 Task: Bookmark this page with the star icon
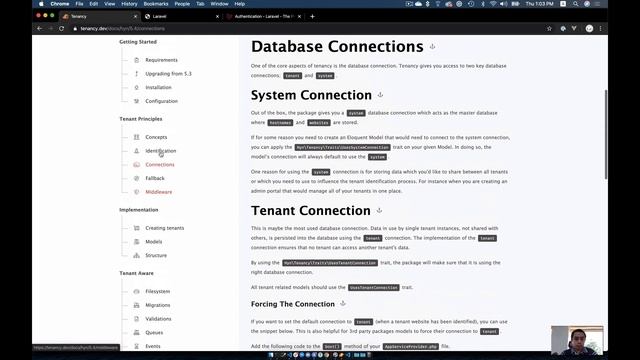[x=549, y=29]
